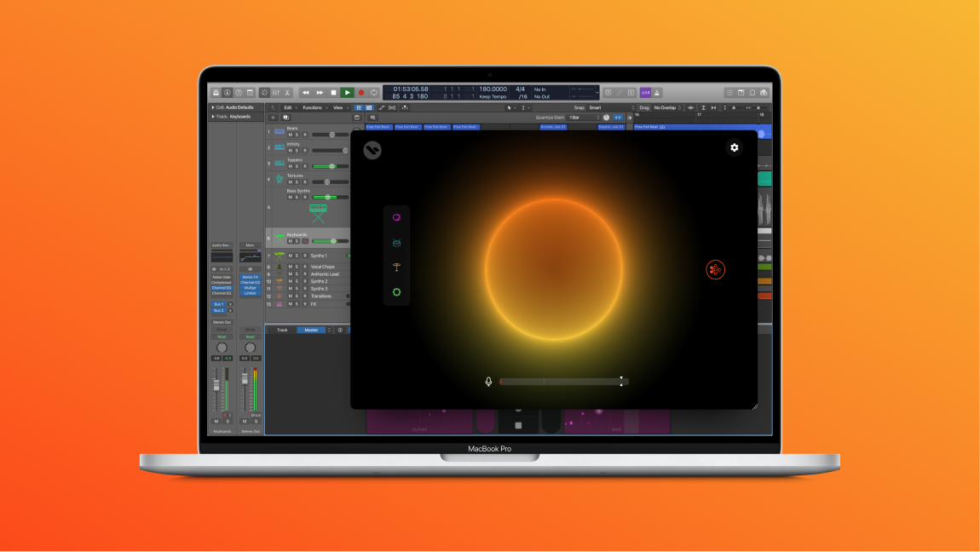Toggle the Cycle mode button
This screenshot has height=552, width=980.
tap(374, 92)
